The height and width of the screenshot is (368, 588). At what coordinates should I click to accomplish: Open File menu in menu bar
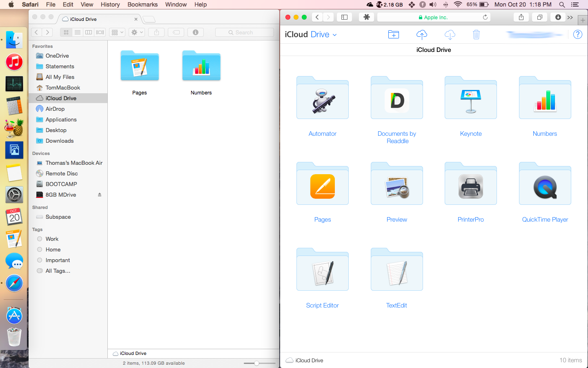(x=51, y=4)
